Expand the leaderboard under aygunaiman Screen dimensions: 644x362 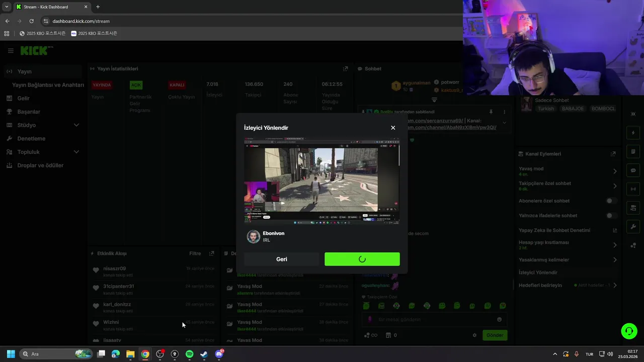point(434,100)
